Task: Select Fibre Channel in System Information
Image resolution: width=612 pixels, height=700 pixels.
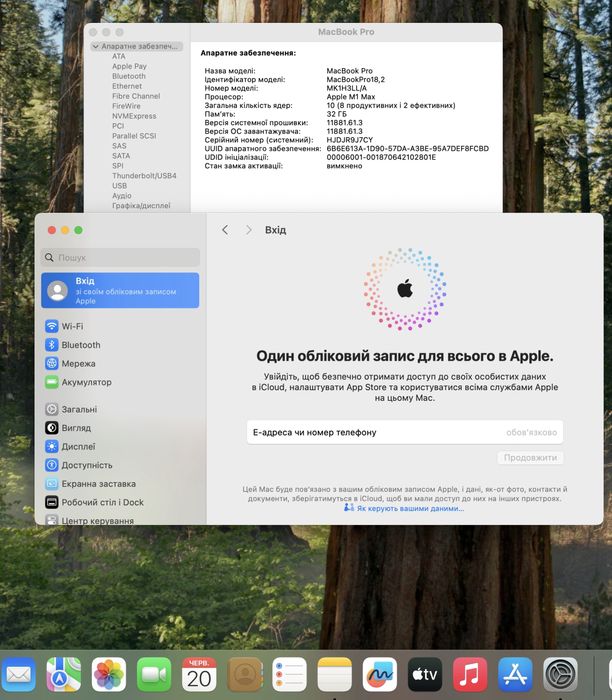Action: pyautogui.click(x=136, y=96)
